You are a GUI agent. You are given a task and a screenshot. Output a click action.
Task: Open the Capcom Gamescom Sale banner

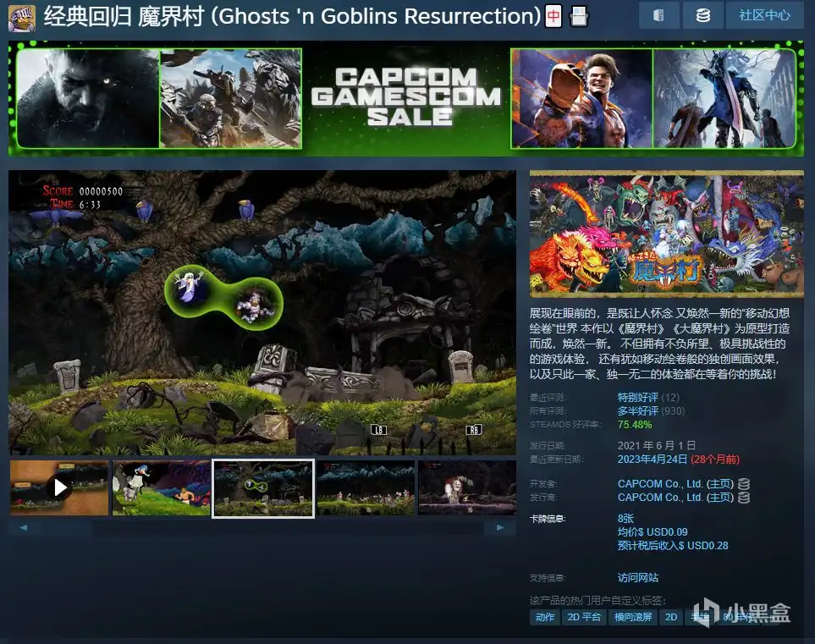click(x=406, y=98)
